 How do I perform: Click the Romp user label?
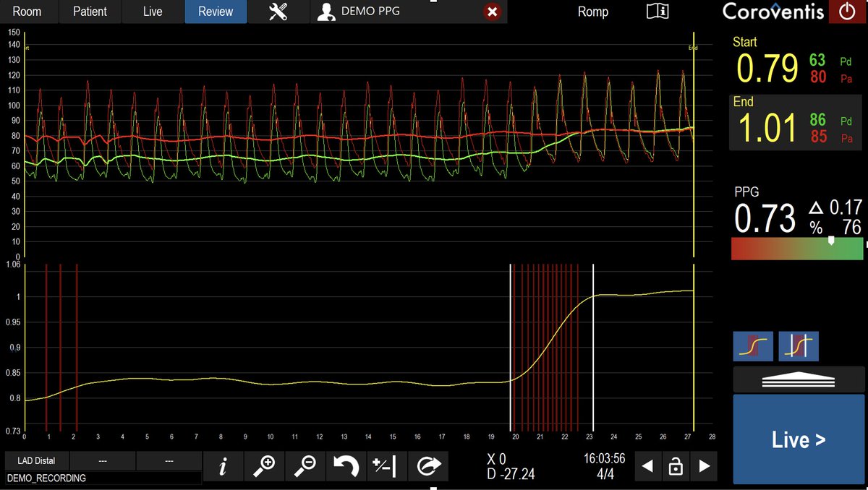[593, 12]
